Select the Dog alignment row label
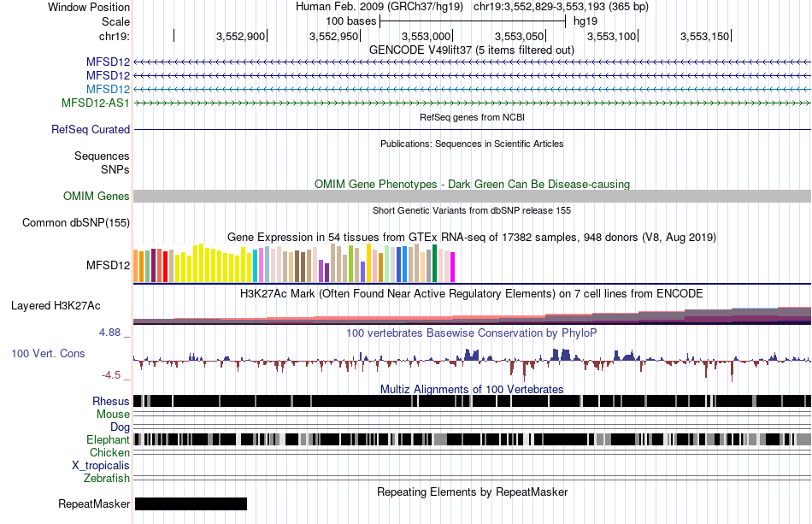Screen dimensions: 812x524 click(x=120, y=427)
